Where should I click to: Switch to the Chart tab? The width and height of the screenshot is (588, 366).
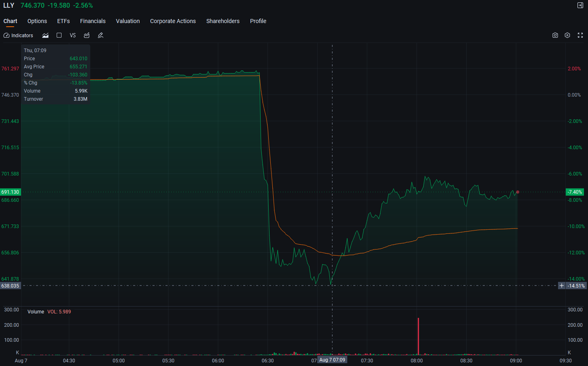(11, 21)
